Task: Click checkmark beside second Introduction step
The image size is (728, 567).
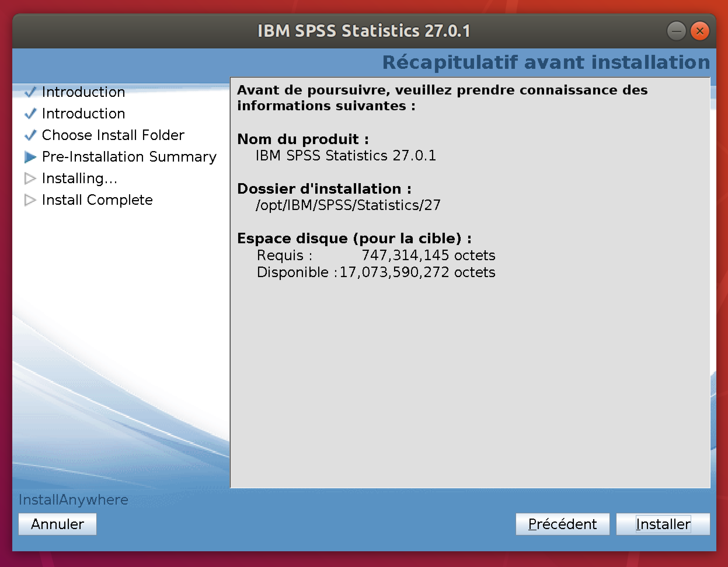Action: [x=30, y=113]
